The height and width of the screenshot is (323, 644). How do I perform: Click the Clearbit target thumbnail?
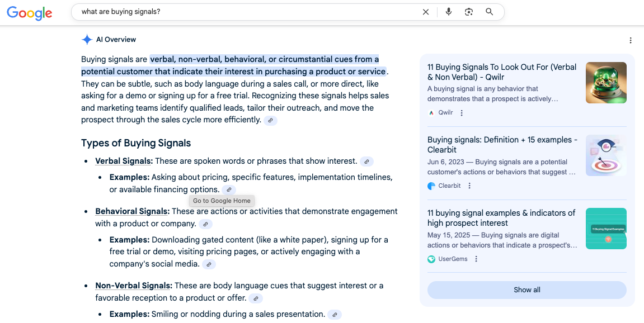[606, 155]
